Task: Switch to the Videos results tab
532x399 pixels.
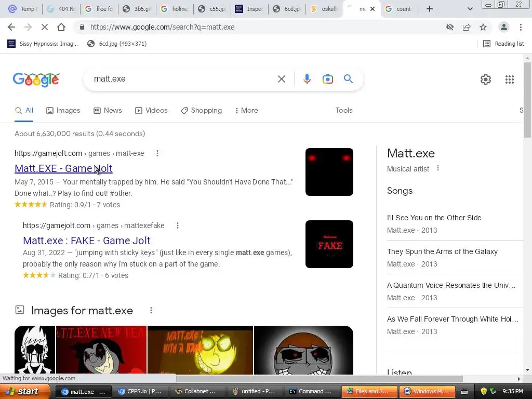Action: (151, 110)
